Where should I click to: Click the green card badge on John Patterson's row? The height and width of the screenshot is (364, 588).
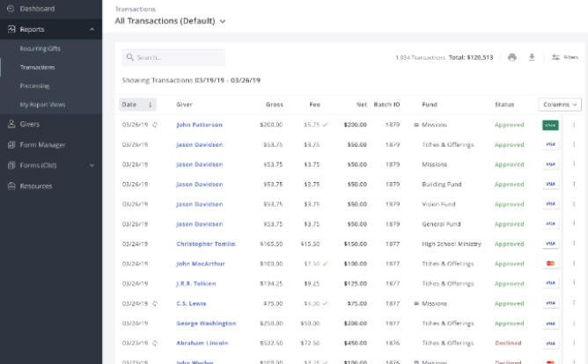[x=551, y=125]
